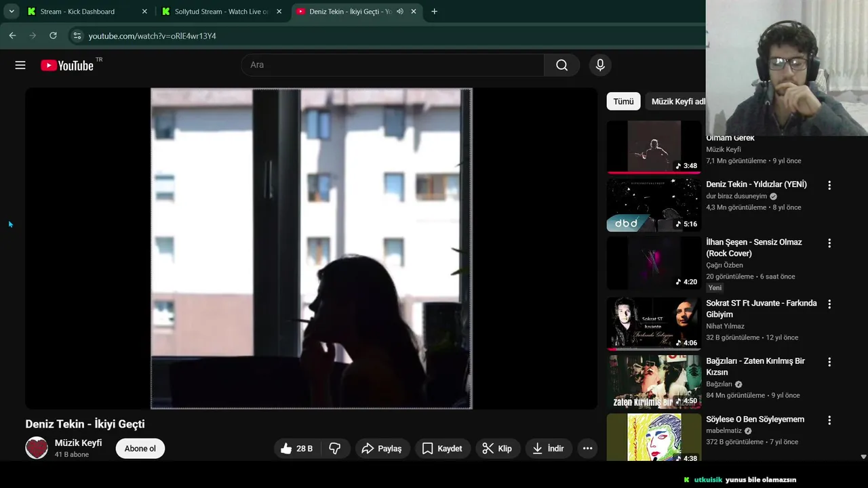Open the Bağzıları video thumbnail

click(654, 382)
